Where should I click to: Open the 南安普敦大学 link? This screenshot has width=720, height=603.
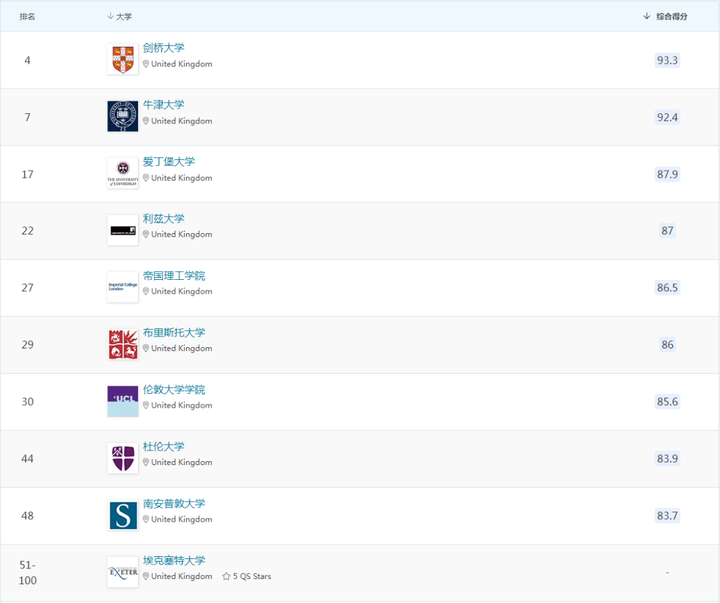174,503
